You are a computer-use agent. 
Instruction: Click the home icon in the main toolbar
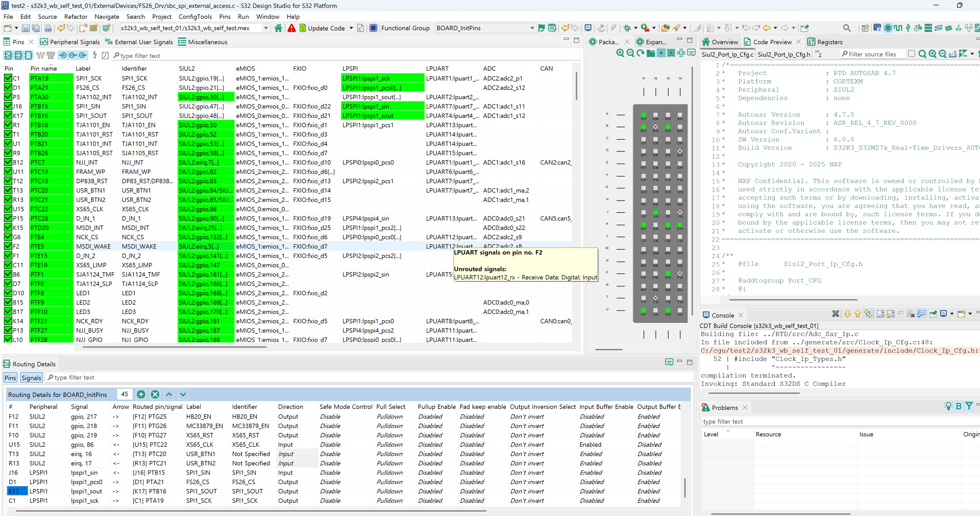pyautogui.click(x=279, y=28)
